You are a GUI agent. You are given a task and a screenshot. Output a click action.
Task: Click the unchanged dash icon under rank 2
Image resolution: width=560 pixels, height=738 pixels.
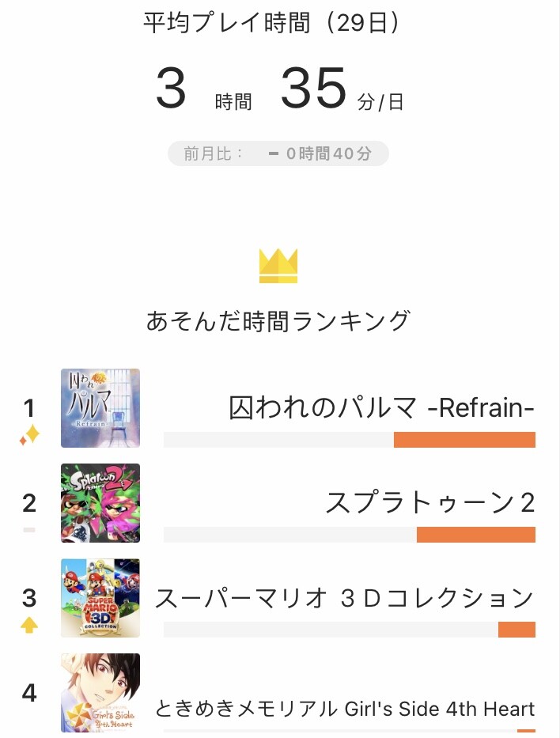[29, 530]
